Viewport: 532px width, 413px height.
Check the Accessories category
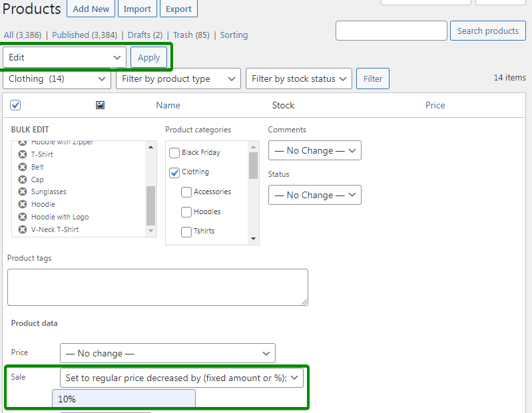186,192
